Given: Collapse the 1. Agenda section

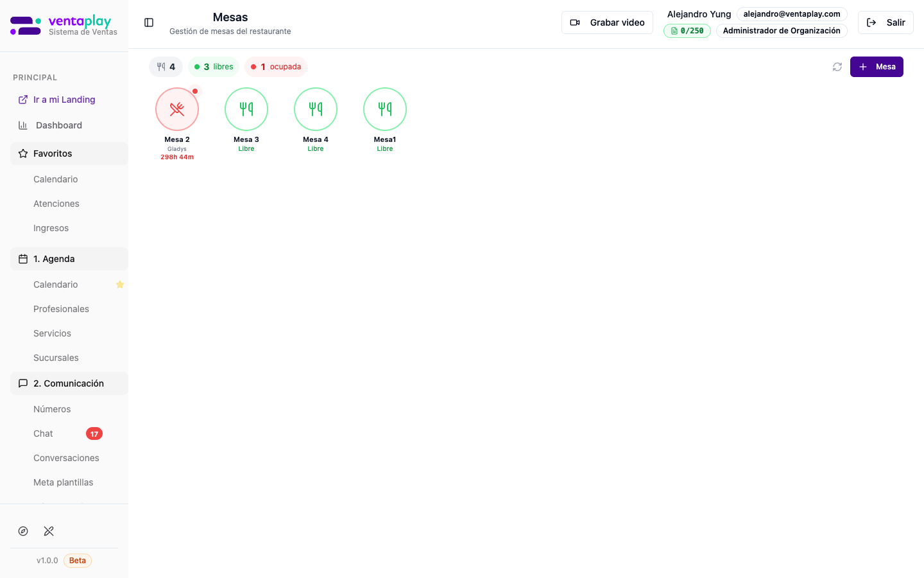Looking at the screenshot, I should (x=69, y=259).
